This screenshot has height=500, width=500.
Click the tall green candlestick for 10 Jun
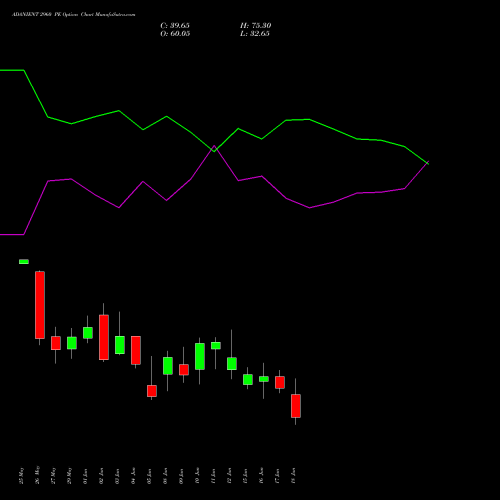[200, 356]
